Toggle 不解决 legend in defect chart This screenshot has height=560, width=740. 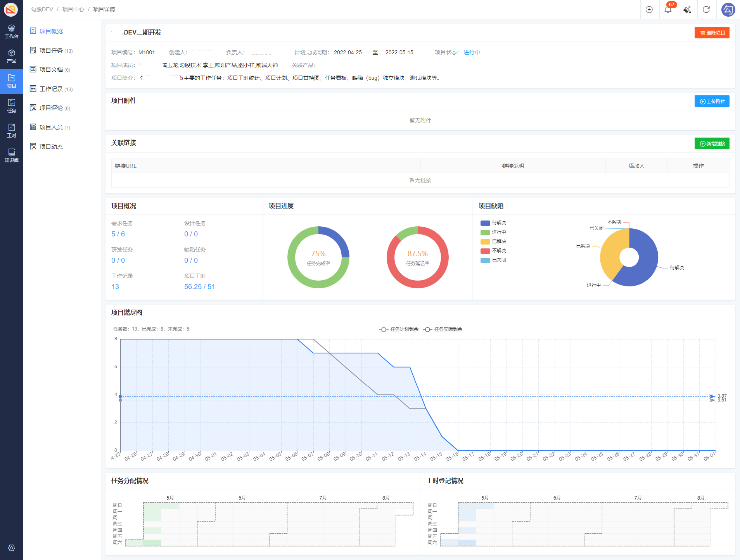[x=493, y=251]
